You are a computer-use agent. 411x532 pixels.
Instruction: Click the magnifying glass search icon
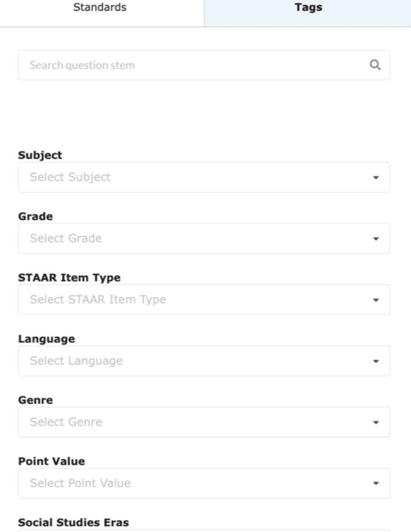coord(375,65)
